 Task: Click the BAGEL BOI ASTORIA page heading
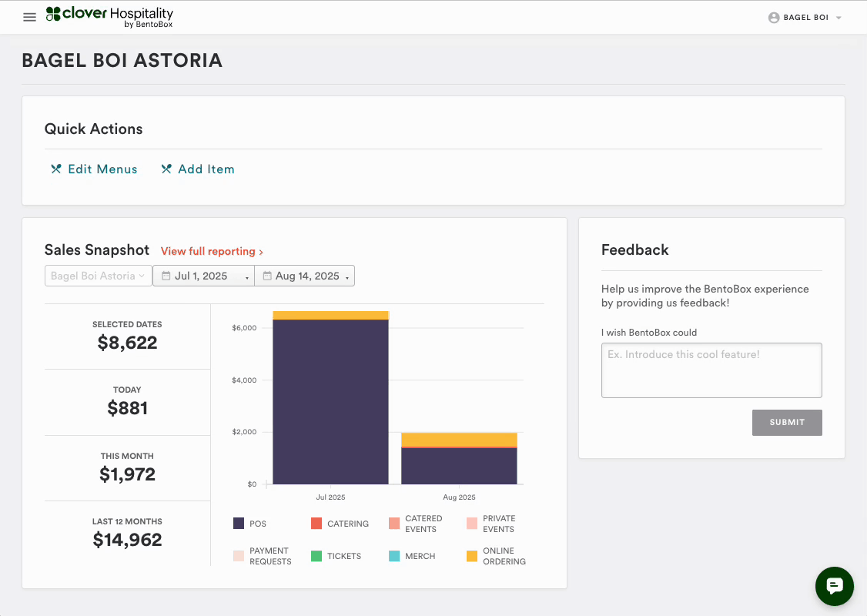122,60
